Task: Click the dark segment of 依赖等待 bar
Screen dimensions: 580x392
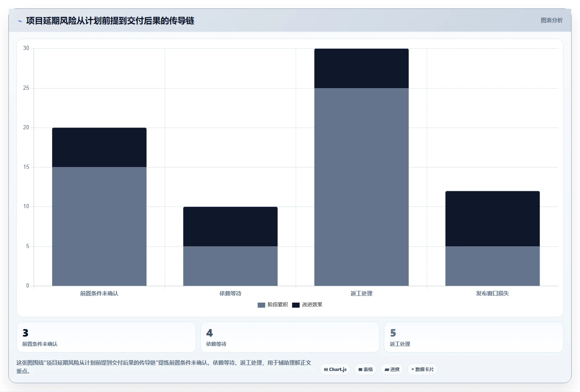Action: (x=230, y=227)
